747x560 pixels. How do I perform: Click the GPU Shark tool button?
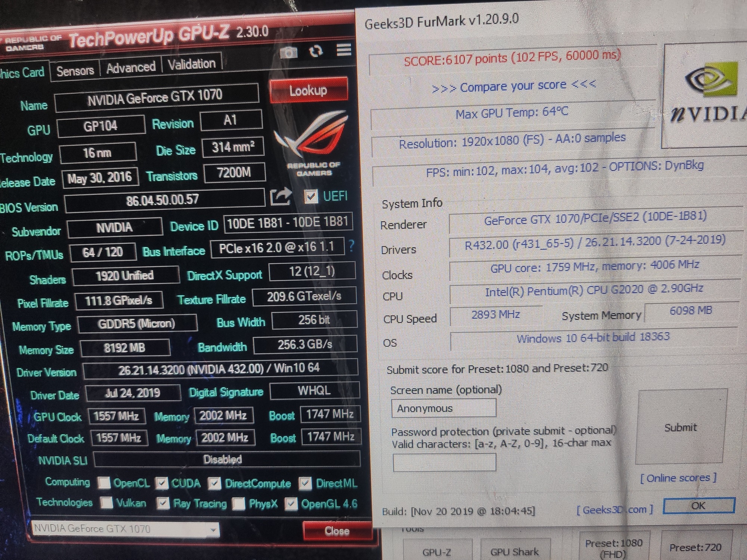(x=515, y=551)
